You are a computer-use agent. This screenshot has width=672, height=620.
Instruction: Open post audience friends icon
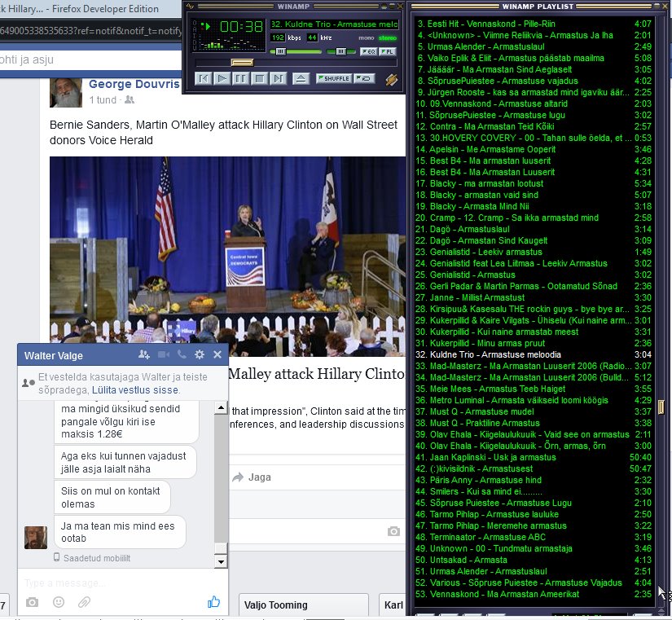point(130,100)
